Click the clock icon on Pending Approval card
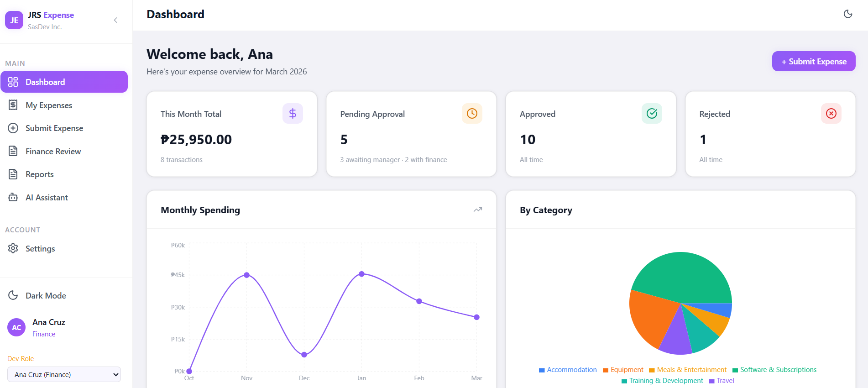Screen dimensions: 868x388 472,114
